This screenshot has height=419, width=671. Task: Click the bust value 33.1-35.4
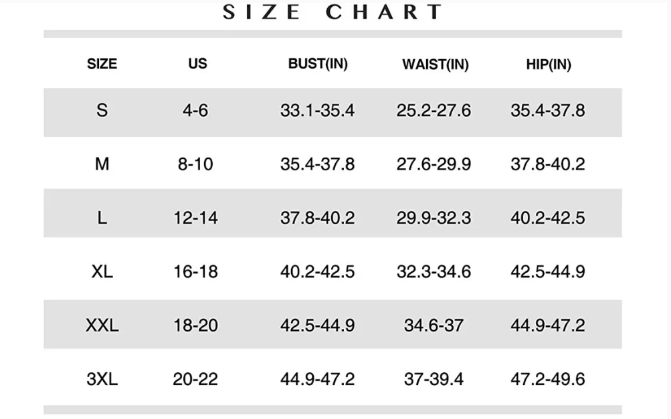click(317, 111)
